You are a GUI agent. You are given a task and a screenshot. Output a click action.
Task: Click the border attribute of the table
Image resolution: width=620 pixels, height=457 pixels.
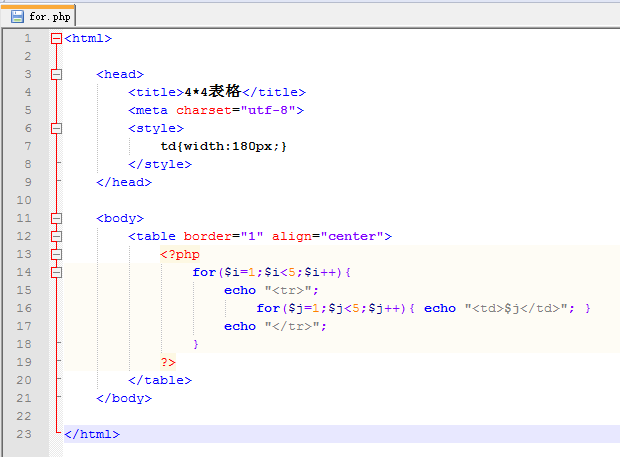pyautogui.click(x=208, y=236)
